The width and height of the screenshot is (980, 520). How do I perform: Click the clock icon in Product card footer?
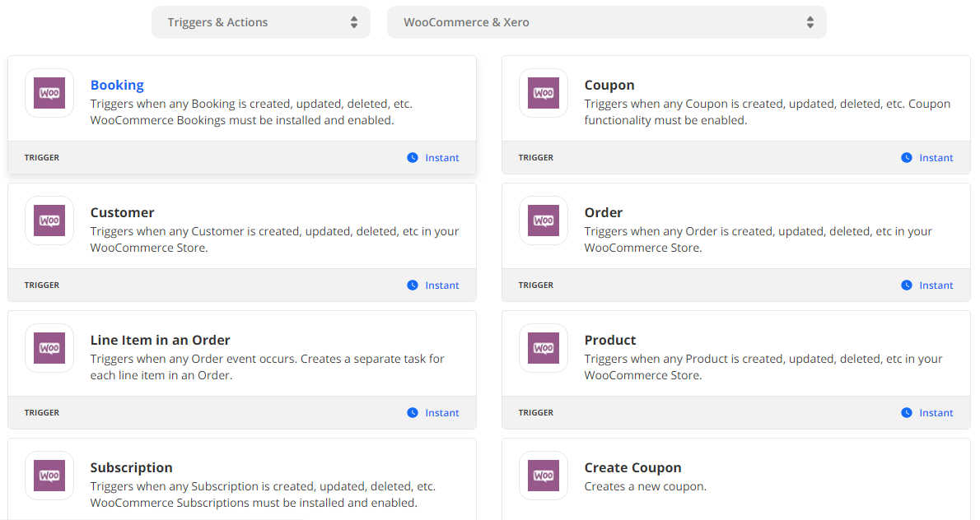click(x=907, y=413)
